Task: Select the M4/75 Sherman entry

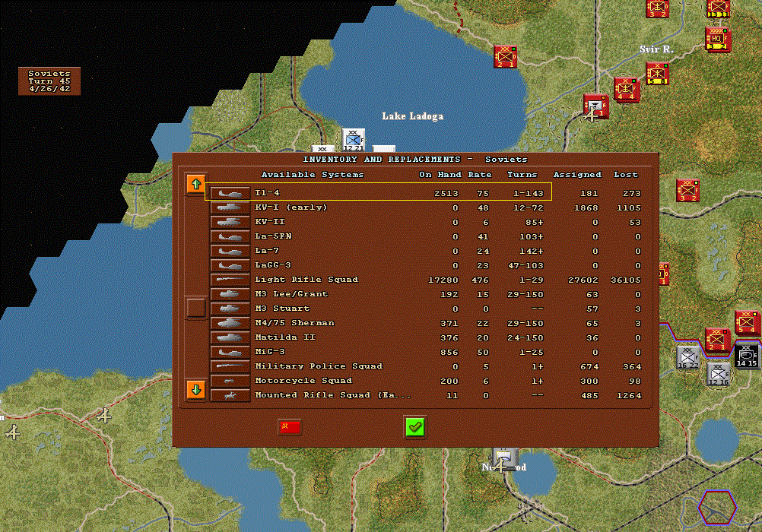Action: pos(294,323)
